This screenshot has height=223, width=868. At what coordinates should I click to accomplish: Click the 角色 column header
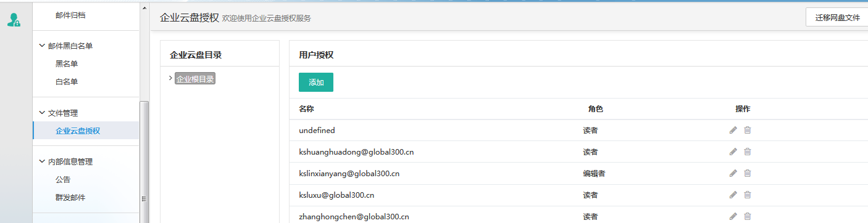tap(595, 109)
